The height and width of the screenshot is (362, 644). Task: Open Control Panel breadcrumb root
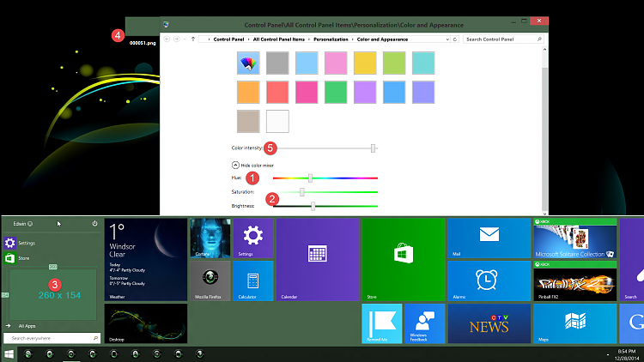(228, 39)
